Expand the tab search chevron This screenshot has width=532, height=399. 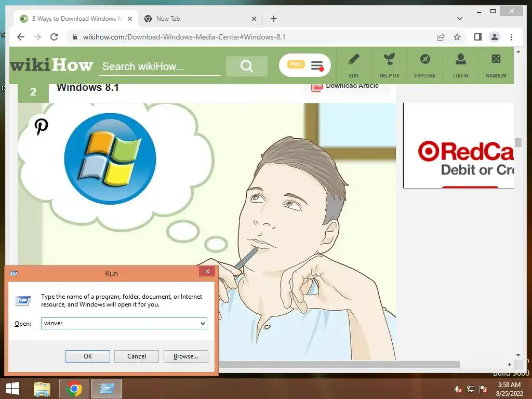click(460, 19)
